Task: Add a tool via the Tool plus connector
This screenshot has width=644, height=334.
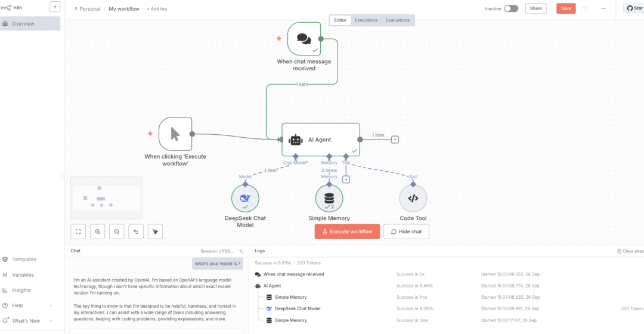Action: coord(346,180)
